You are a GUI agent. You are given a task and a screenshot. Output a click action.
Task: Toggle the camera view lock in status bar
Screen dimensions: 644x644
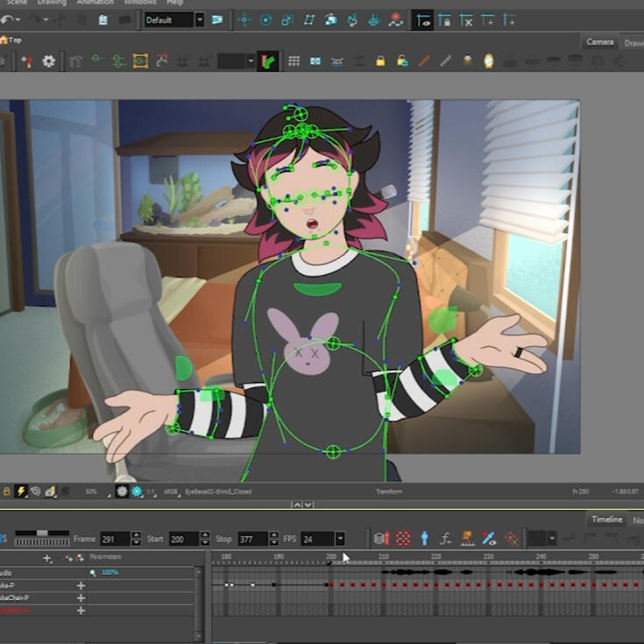pyautogui.click(x=7, y=492)
